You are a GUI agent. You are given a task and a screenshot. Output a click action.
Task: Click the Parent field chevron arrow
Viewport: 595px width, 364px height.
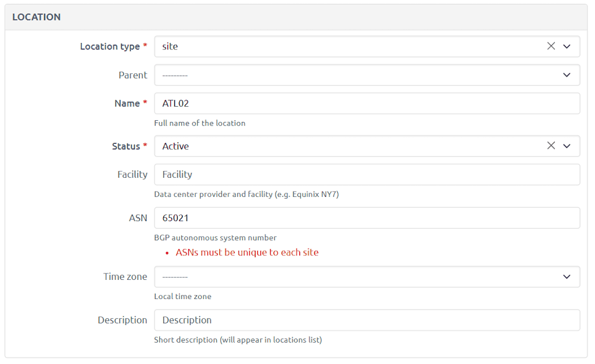(x=567, y=75)
